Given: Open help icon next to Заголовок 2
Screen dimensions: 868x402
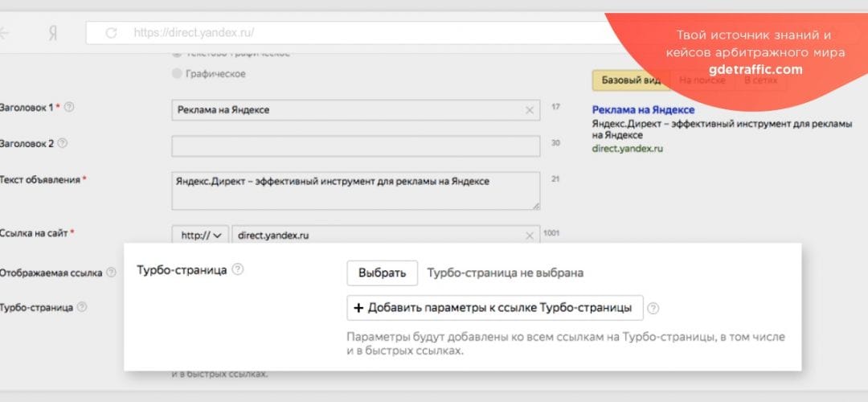Looking at the screenshot, I should click(63, 143).
